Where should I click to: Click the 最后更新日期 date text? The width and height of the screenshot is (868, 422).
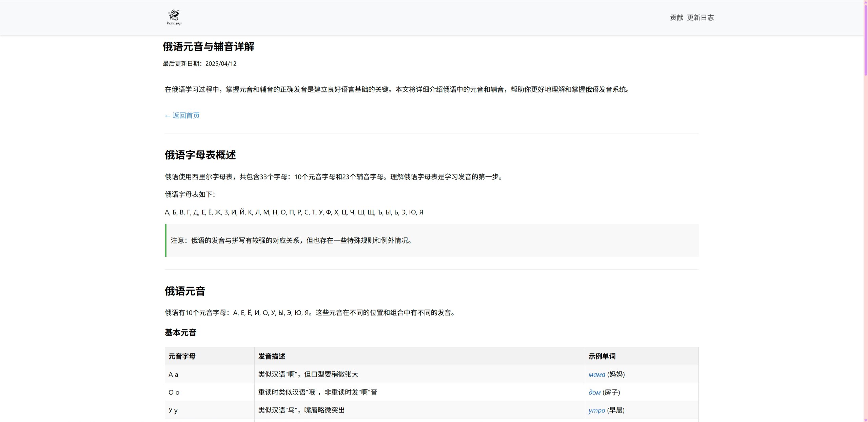(199, 63)
